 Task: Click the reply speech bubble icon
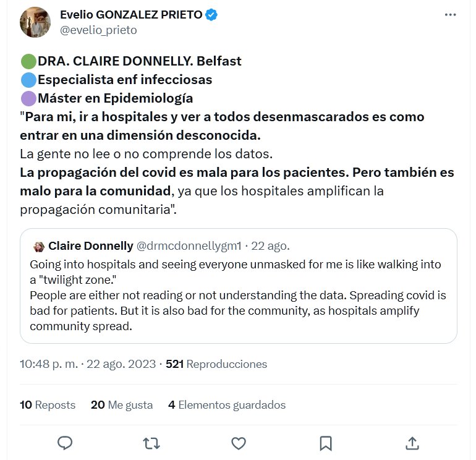(66, 443)
